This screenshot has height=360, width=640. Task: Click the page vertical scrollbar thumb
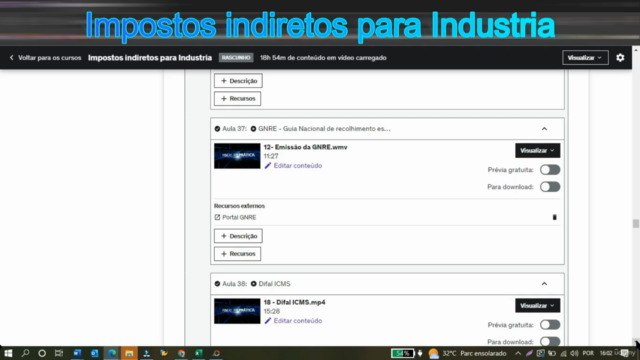point(636,224)
